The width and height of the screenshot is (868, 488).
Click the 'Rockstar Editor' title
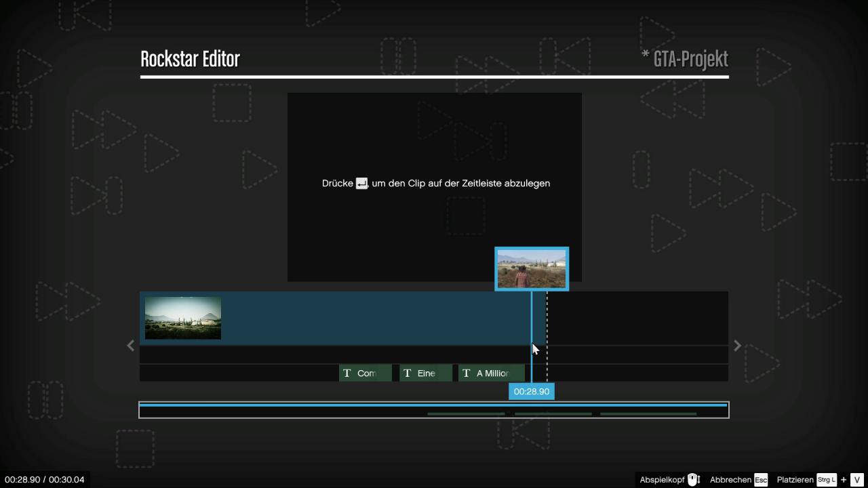pyautogui.click(x=190, y=59)
